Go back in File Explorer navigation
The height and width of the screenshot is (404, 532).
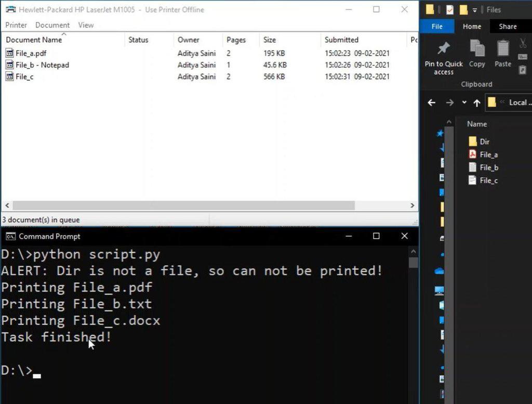tap(431, 102)
